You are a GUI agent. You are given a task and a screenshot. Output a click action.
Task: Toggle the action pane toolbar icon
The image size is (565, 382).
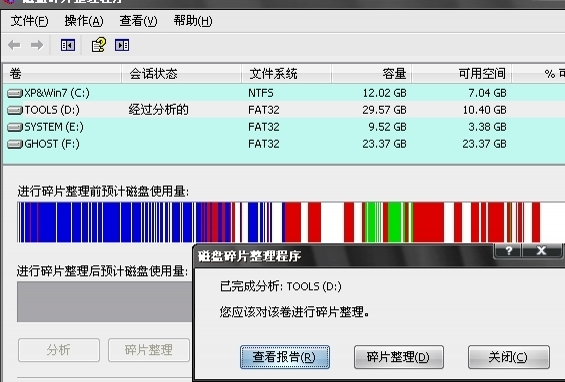tap(122, 45)
